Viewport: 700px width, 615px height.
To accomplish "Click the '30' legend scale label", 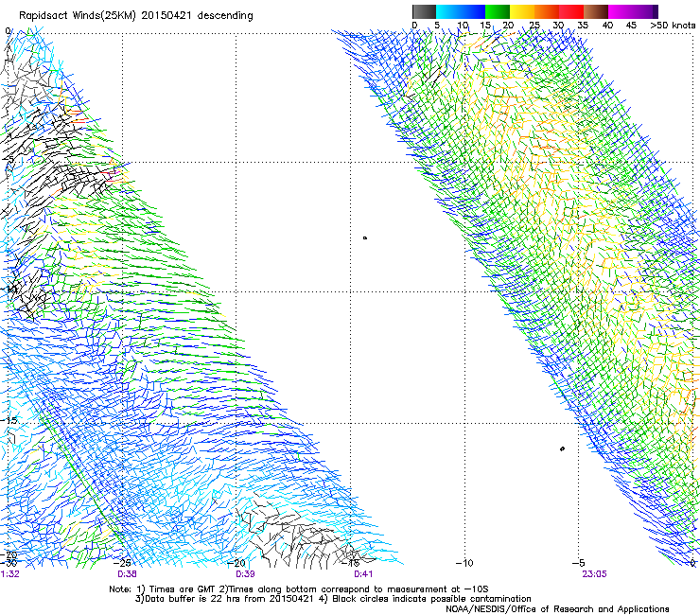I will (x=558, y=26).
